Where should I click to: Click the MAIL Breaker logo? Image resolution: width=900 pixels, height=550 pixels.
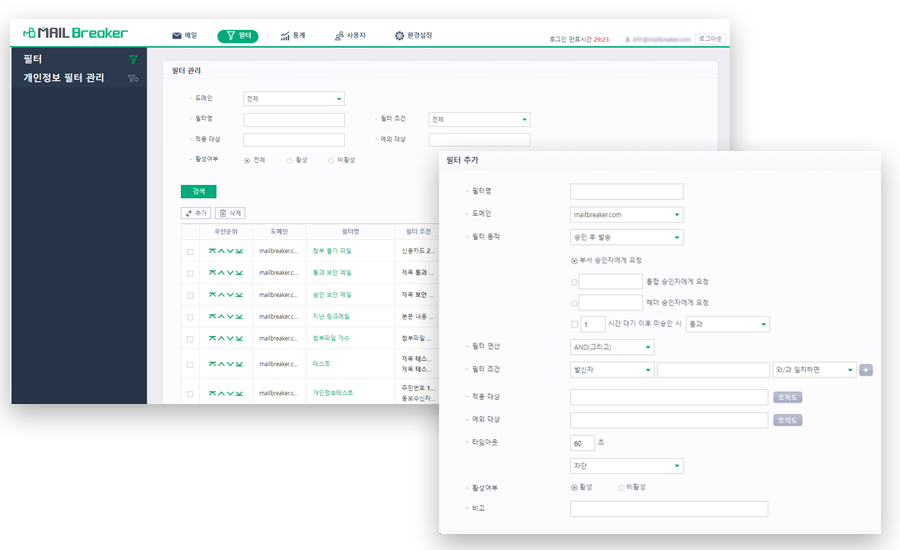[x=75, y=33]
